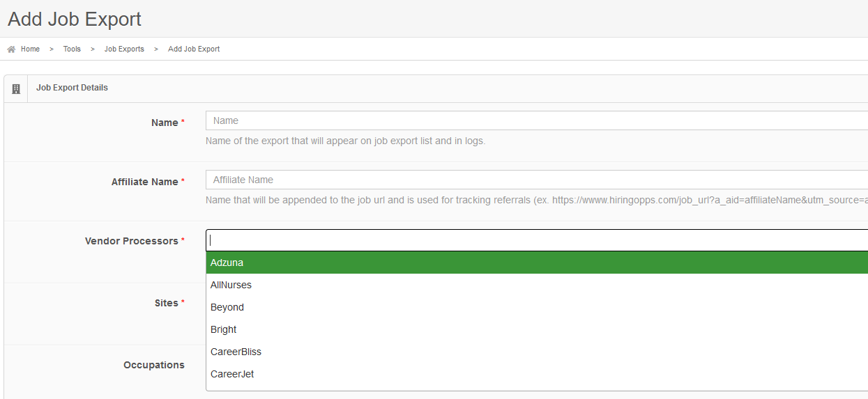The height and width of the screenshot is (399, 868).
Task: Click the building icon beside Job Export Details
Action: pos(16,88)
